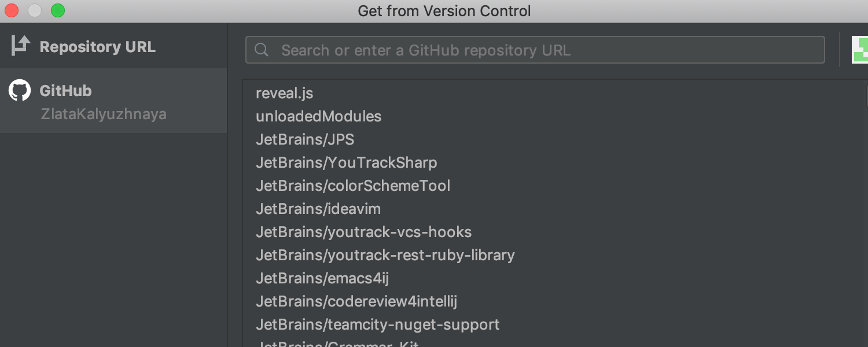Switch to the GitHub section

pos(65,90)
